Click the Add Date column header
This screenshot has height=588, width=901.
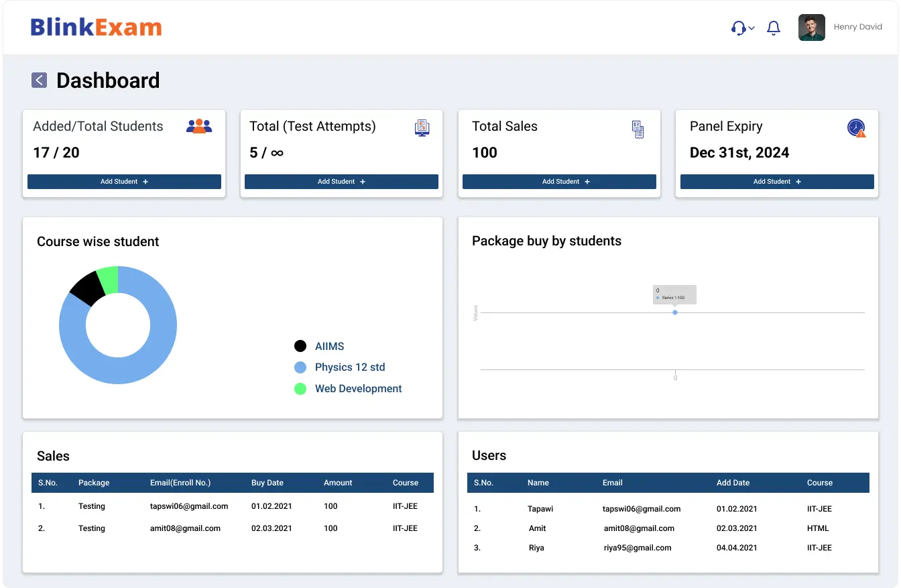[733, 483]
